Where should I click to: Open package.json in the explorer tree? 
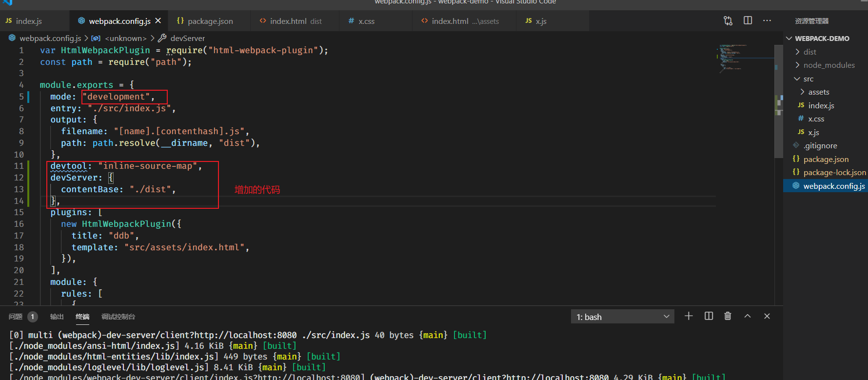tap(826, 159)
